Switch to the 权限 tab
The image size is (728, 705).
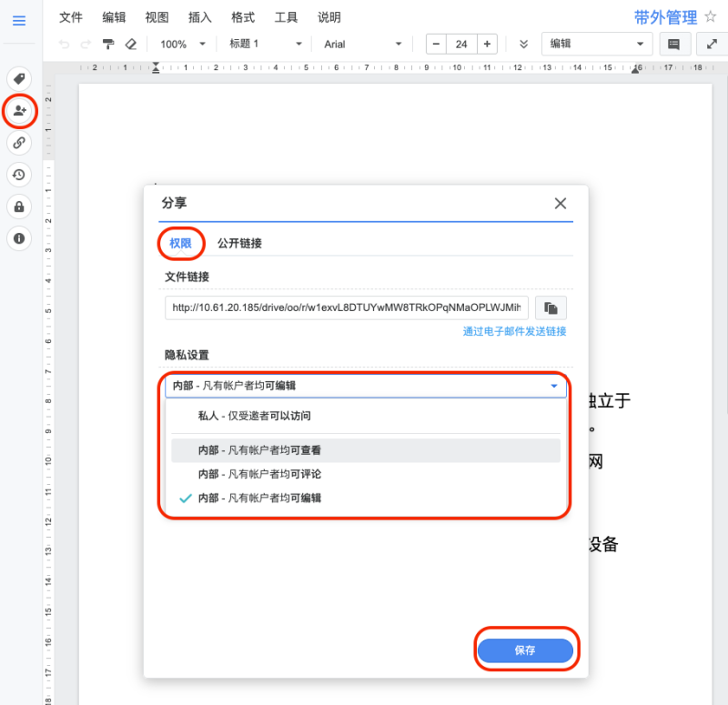coord(180,243)
